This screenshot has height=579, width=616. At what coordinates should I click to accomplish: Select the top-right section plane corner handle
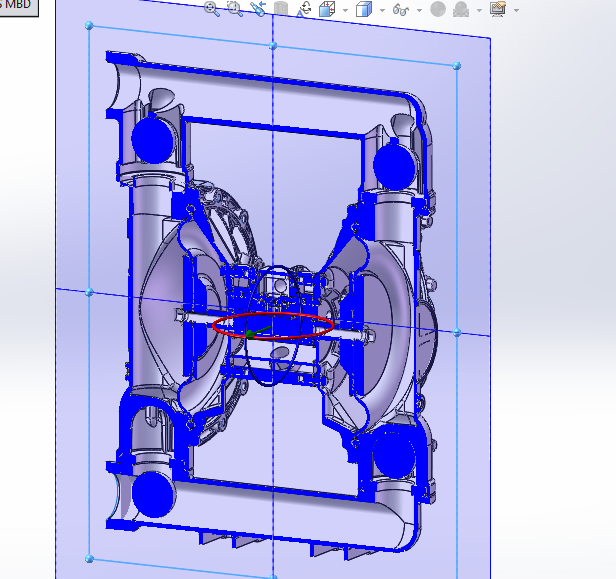[x=456, y=66]
